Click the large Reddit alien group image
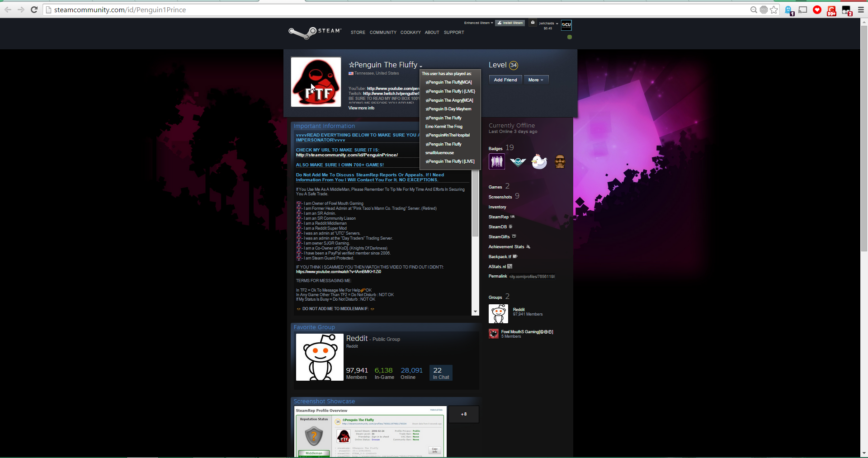The image size is (868, 458). point(320,357)
